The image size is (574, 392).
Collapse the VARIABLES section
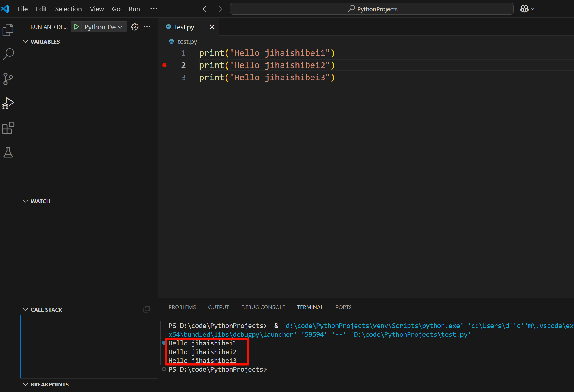click(25, 41)
